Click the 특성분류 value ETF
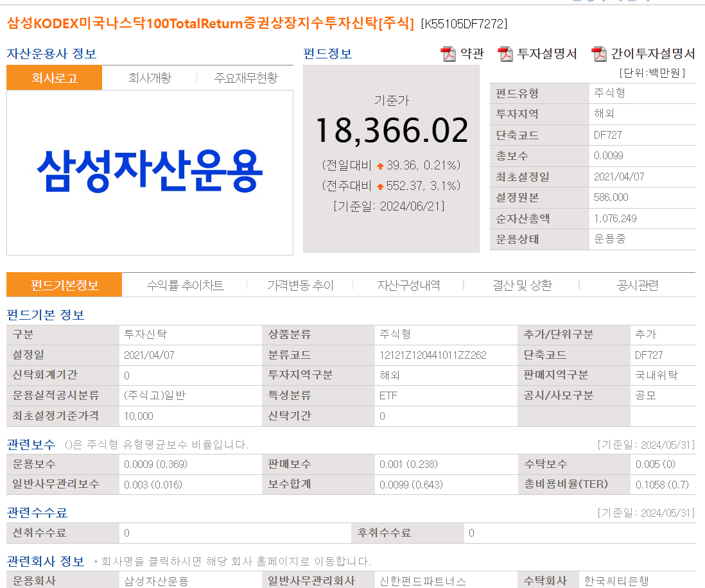Image resolution: width=705 pixels, height=588 pixels. coord(388,395)
